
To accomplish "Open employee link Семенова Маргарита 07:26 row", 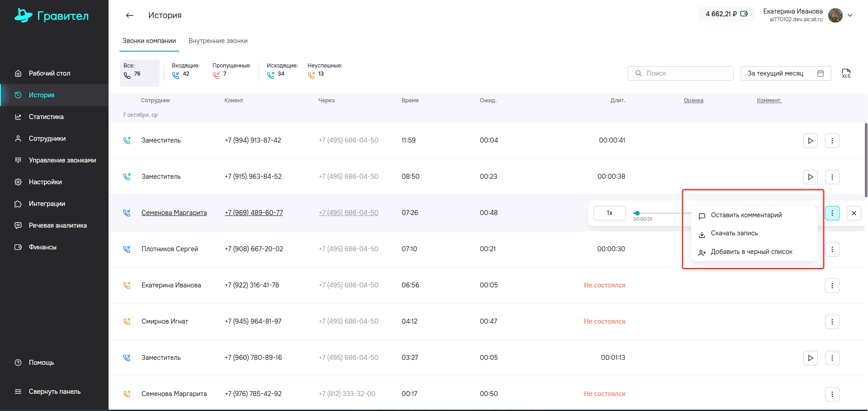I will click(x=174, y=213).
